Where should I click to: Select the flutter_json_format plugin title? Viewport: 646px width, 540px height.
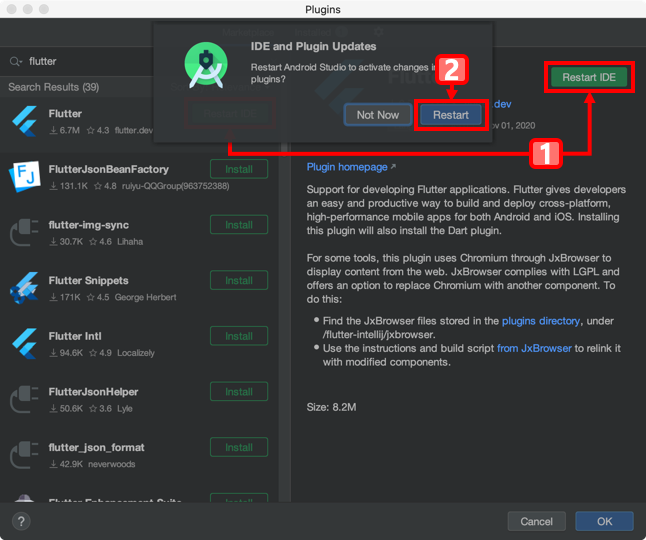96,448
